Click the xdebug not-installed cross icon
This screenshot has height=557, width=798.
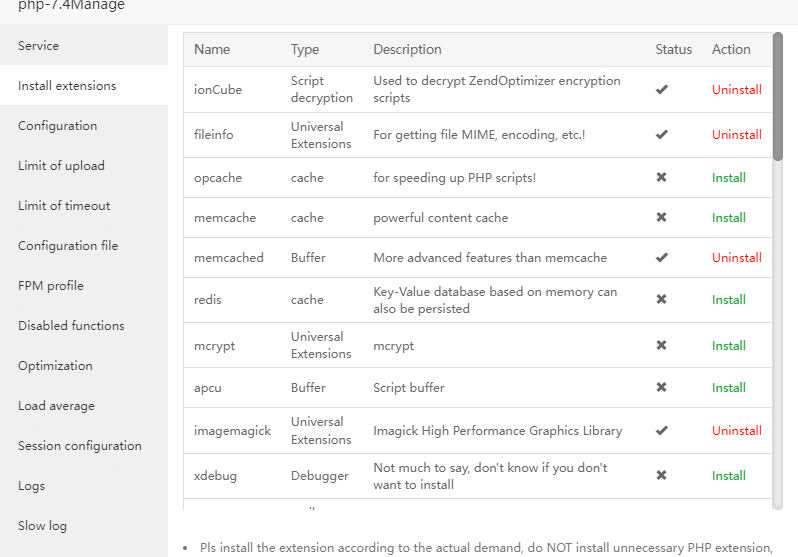coord(661,476)
